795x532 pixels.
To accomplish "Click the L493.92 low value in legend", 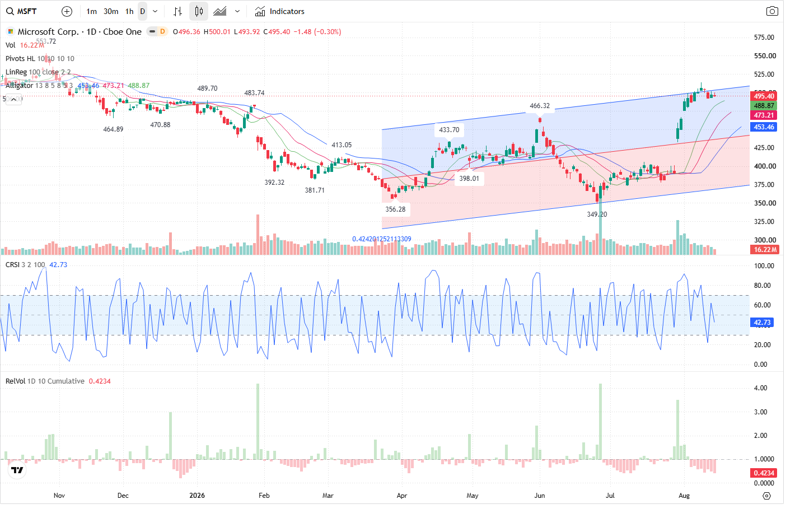I will (x=247, y=32).
